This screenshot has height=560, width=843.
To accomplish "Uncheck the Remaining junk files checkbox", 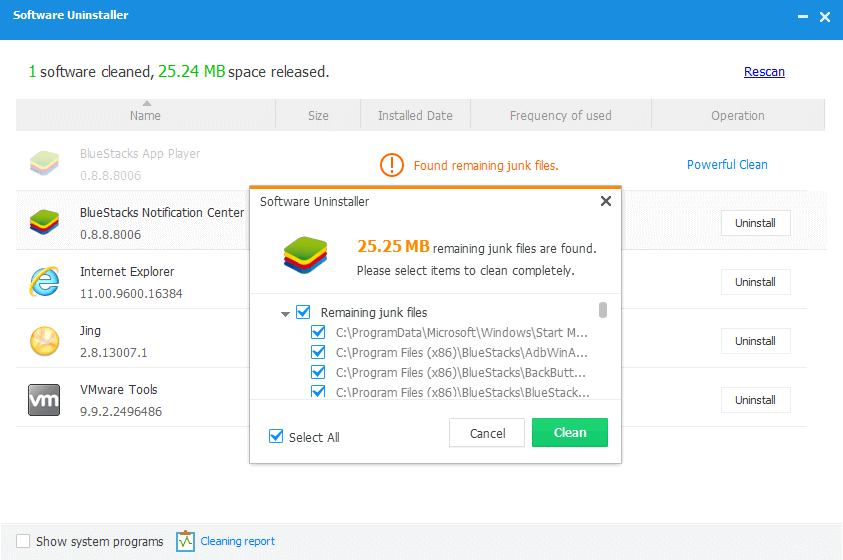I will click(x=304, y=312).
